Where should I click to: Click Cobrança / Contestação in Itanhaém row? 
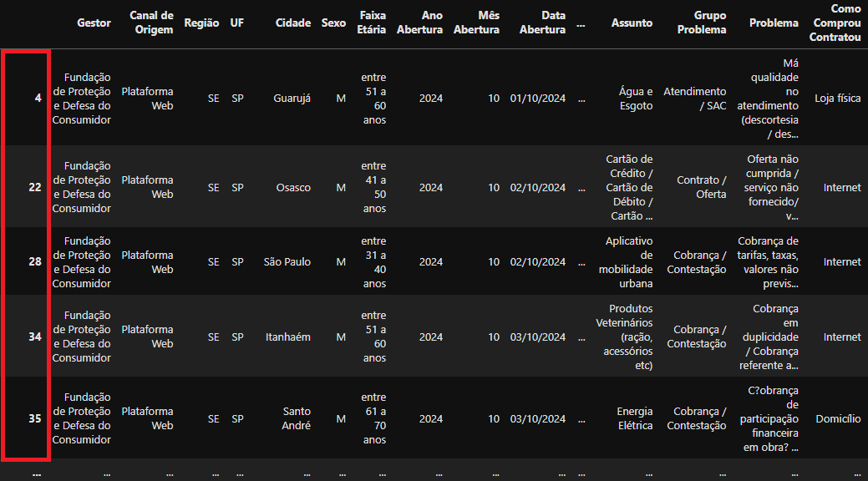(x=697, y=337)
